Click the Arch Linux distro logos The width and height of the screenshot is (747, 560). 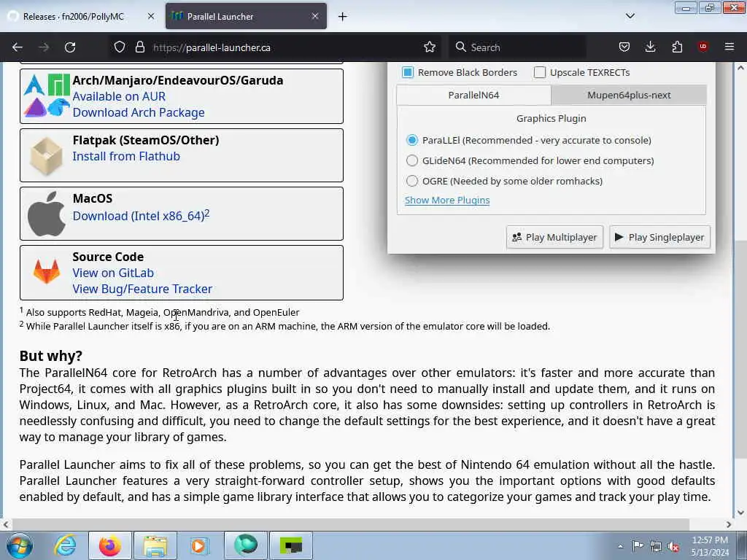(47, 96)
